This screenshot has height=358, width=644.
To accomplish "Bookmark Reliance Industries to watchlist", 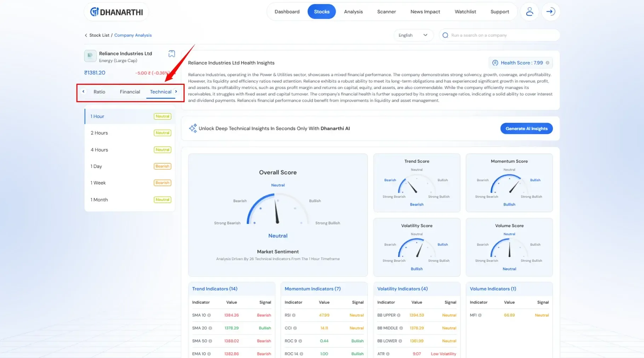I will [x=172, y=54].
